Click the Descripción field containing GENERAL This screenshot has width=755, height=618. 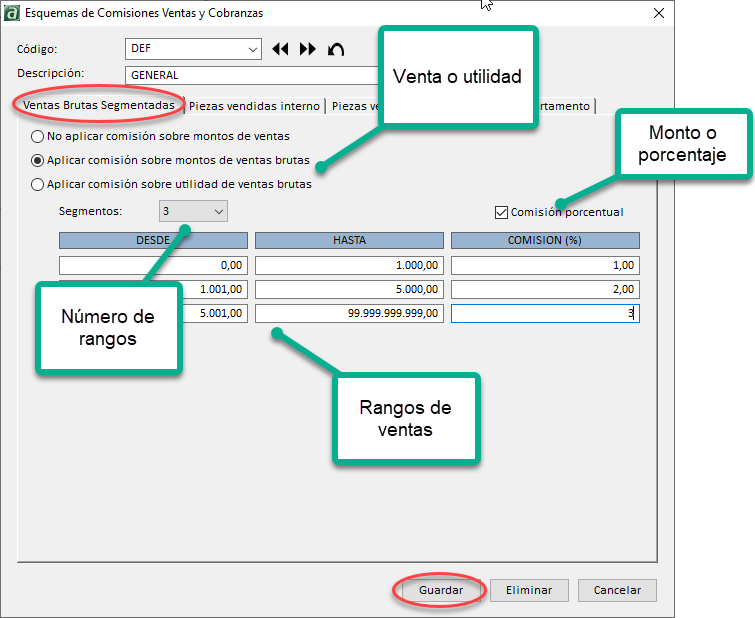pos(250,75)
